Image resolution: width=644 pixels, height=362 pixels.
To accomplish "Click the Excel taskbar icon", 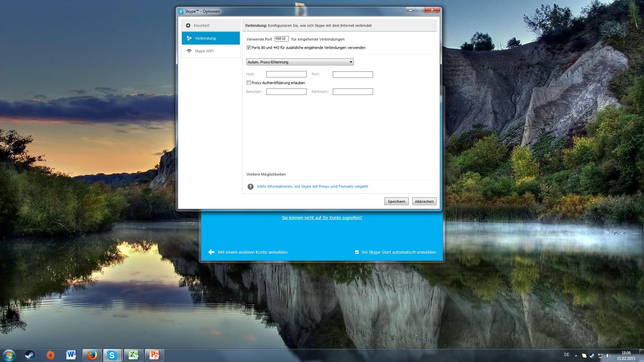I will tap(133, 355).
